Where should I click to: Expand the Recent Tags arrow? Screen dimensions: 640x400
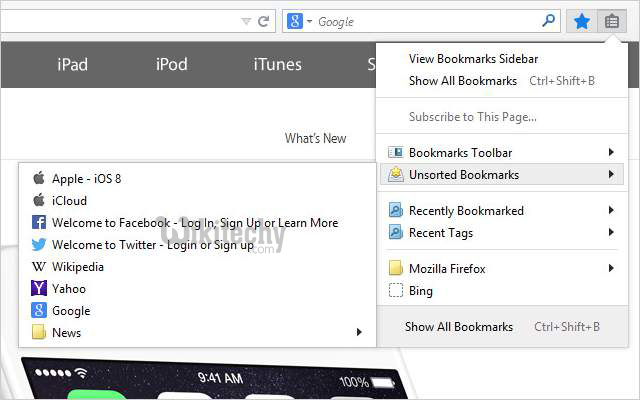(x=611, y=232)
